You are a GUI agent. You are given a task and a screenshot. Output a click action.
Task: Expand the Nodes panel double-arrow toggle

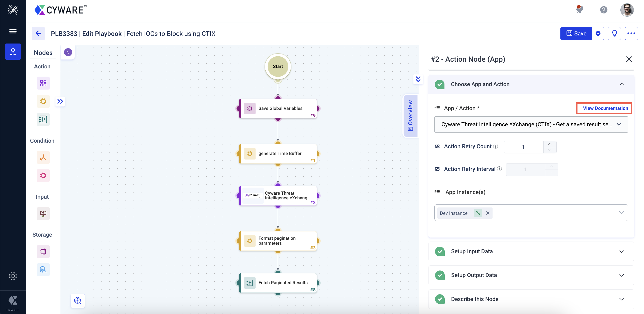[60, 101]
